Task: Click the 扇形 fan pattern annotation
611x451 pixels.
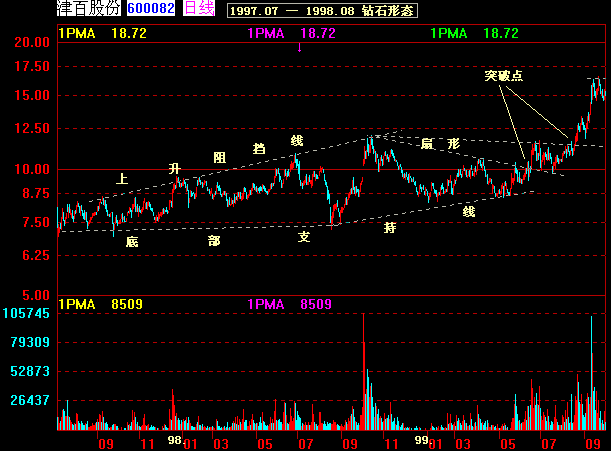Action: 439,144
